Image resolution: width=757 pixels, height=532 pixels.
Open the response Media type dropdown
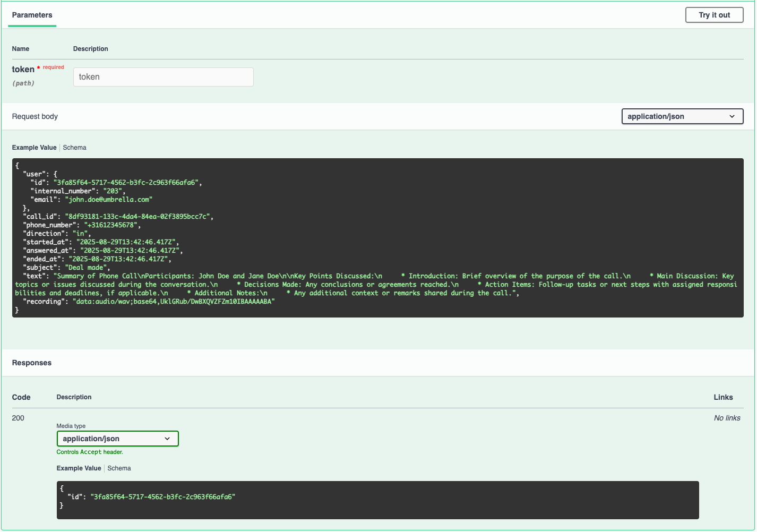(117, 439)
